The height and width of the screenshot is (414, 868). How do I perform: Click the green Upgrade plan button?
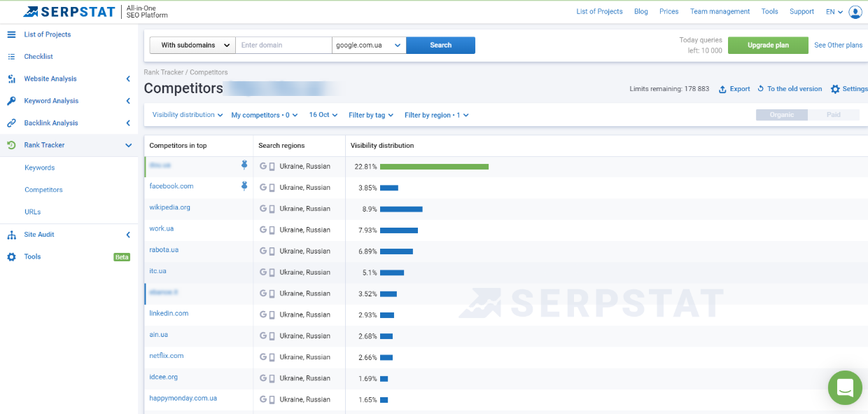click(x=768, y=46)
